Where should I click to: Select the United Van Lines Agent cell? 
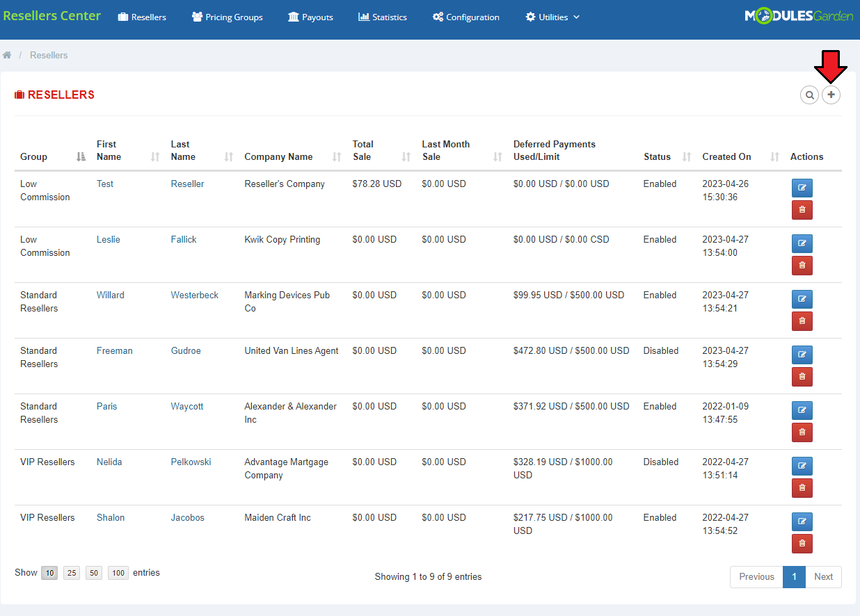click(x=292, y=350)
